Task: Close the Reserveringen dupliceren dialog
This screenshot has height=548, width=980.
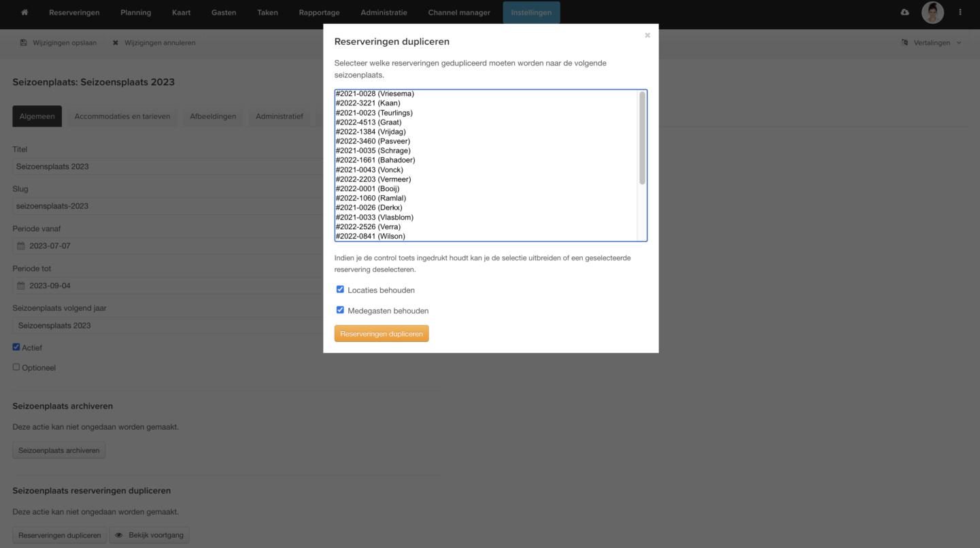Action: (647, 35)
